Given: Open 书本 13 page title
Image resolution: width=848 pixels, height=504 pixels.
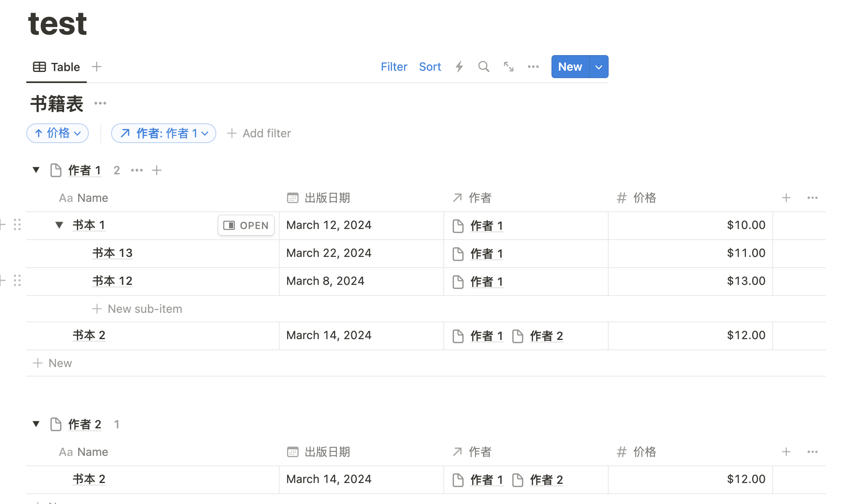Looking at the screenshot, I should [x=112, y=253].
